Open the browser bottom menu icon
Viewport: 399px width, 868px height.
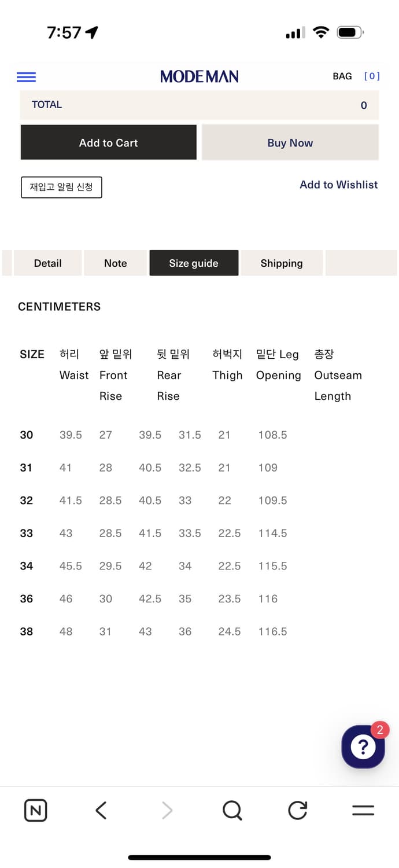click(363, 810)
